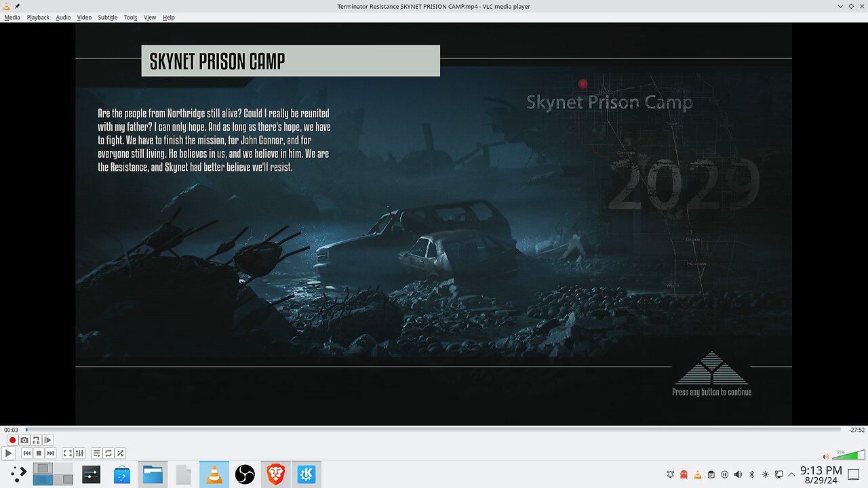Click VLC cone tray icon
Screen dimensions: 868x488
697,474
